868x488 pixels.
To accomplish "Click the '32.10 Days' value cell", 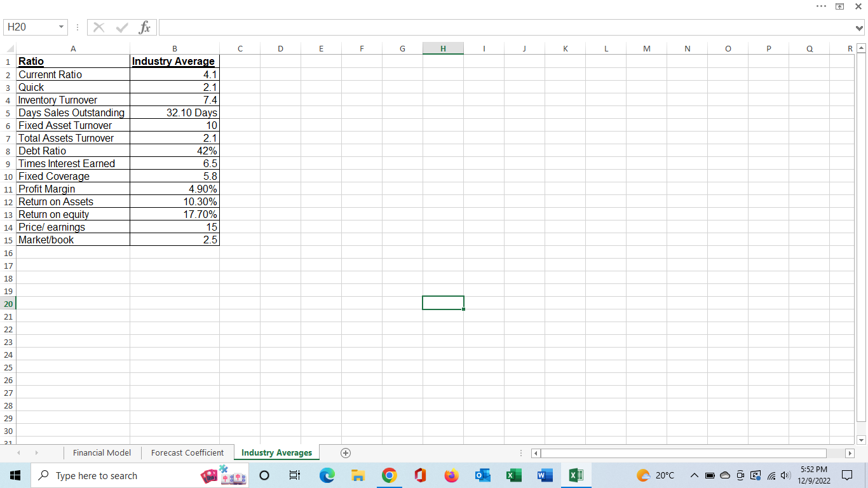I will 175,112.
